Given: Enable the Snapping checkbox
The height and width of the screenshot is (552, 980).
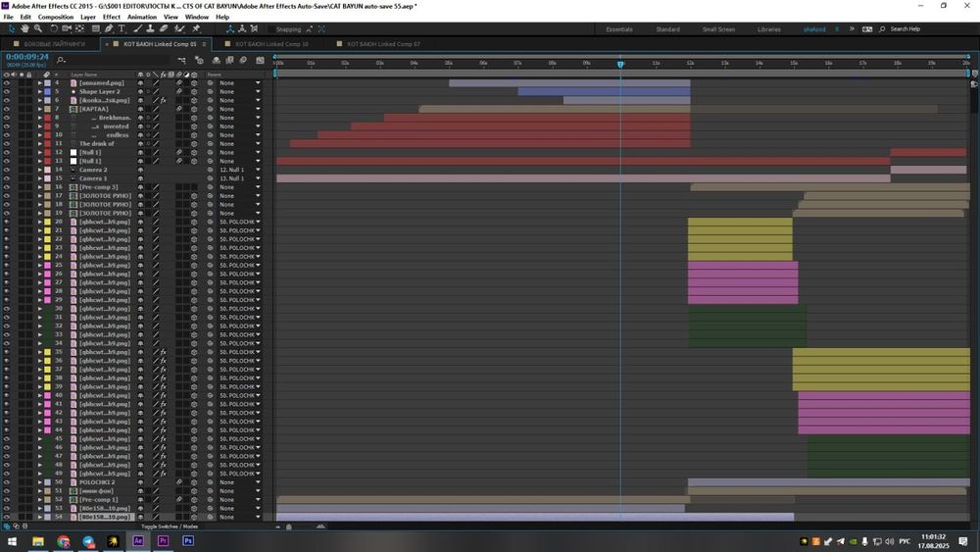Looking at the screenshot, I should coord(271,29).
